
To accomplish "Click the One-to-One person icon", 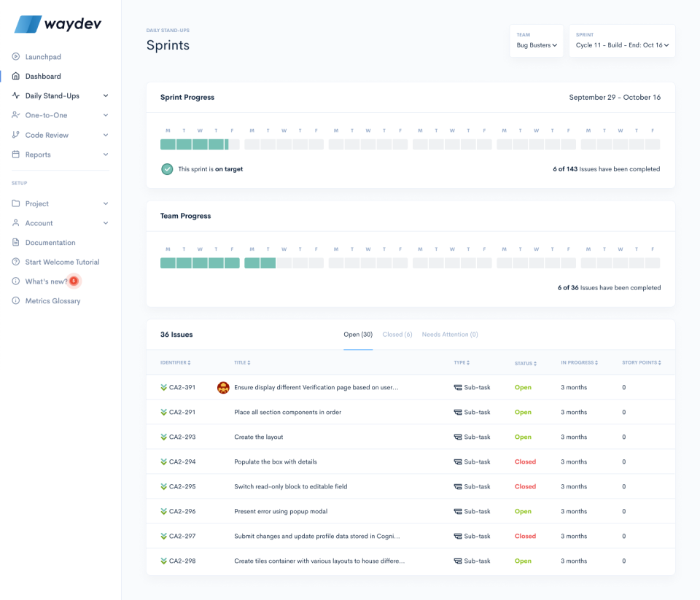I will [15, 114].
